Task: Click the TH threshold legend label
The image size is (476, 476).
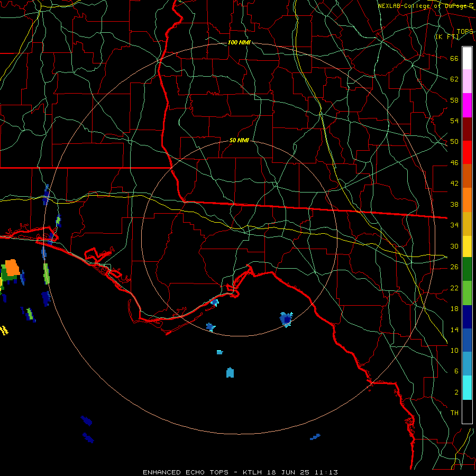Action: click(x=454, y=413)
